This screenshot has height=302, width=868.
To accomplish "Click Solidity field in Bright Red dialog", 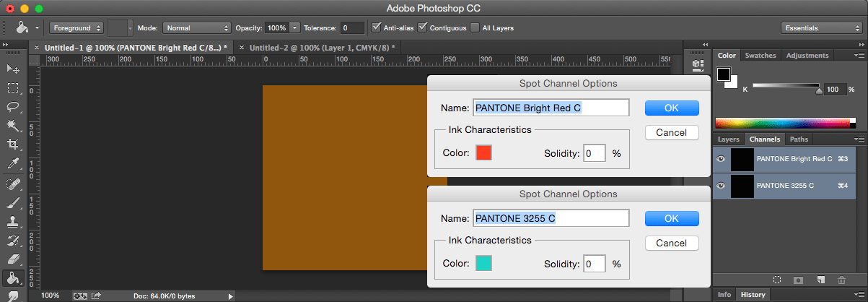I will pos(595,153).
